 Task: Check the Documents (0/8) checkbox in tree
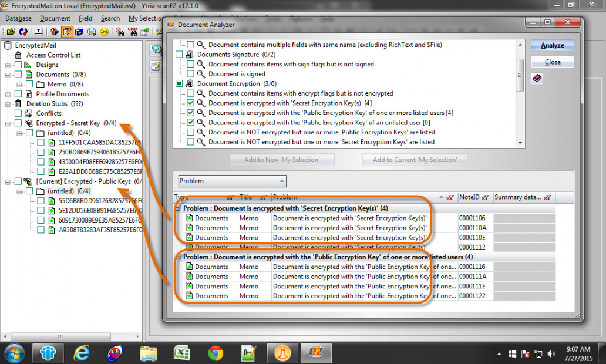(18, 74)
